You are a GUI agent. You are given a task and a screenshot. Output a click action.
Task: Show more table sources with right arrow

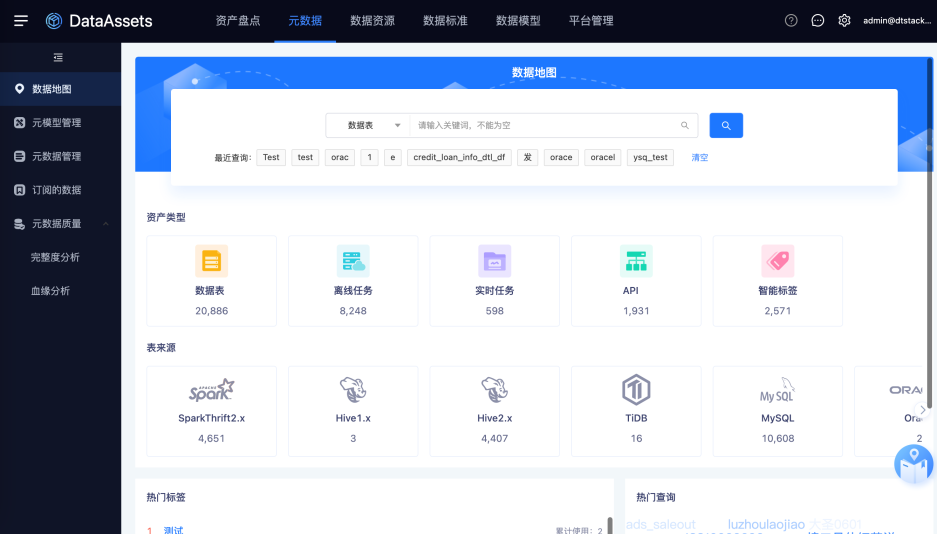pos(923,410)
